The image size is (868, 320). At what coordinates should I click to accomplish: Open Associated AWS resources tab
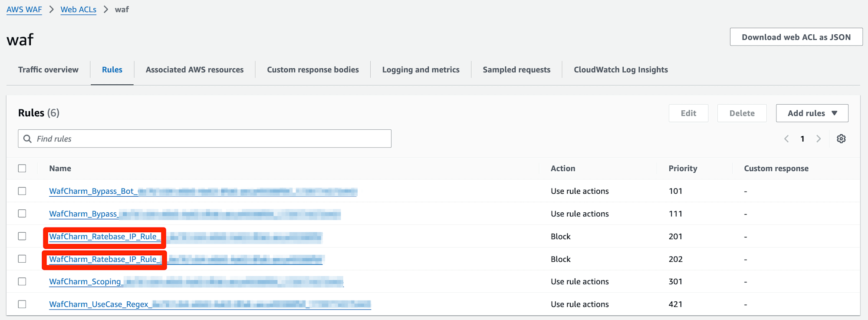[x=194, y=69]
